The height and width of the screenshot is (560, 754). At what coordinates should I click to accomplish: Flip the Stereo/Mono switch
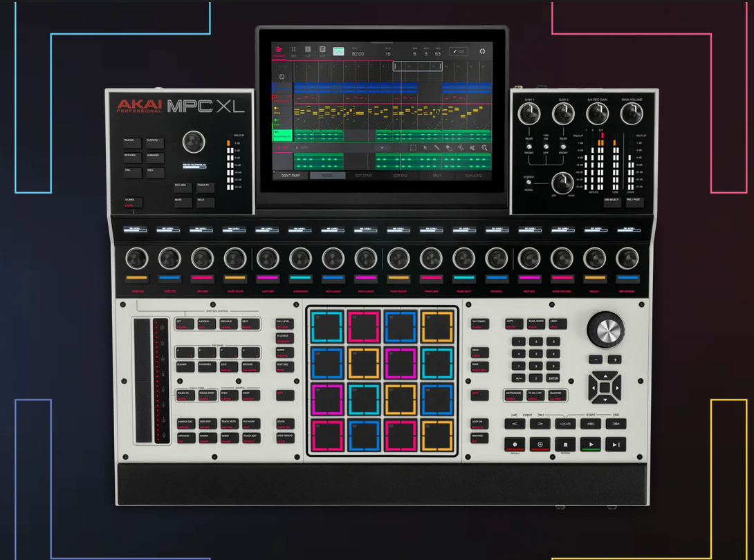[x=529, y=183]
